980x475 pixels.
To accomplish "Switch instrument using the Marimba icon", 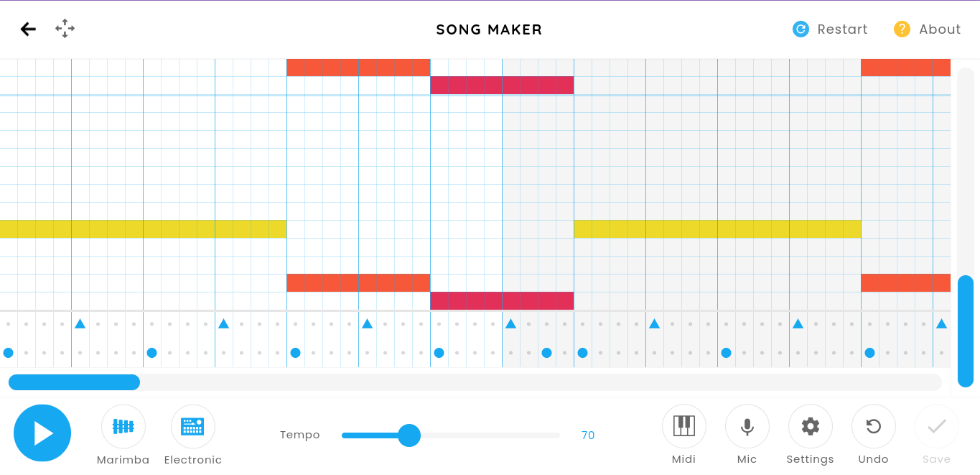I will click(123, 427).
